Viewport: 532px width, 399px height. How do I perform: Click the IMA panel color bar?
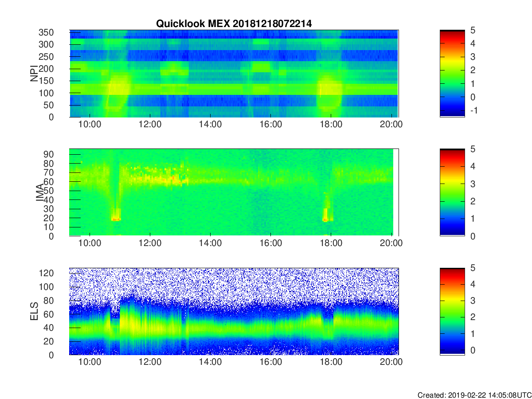(x=452, y=192)
